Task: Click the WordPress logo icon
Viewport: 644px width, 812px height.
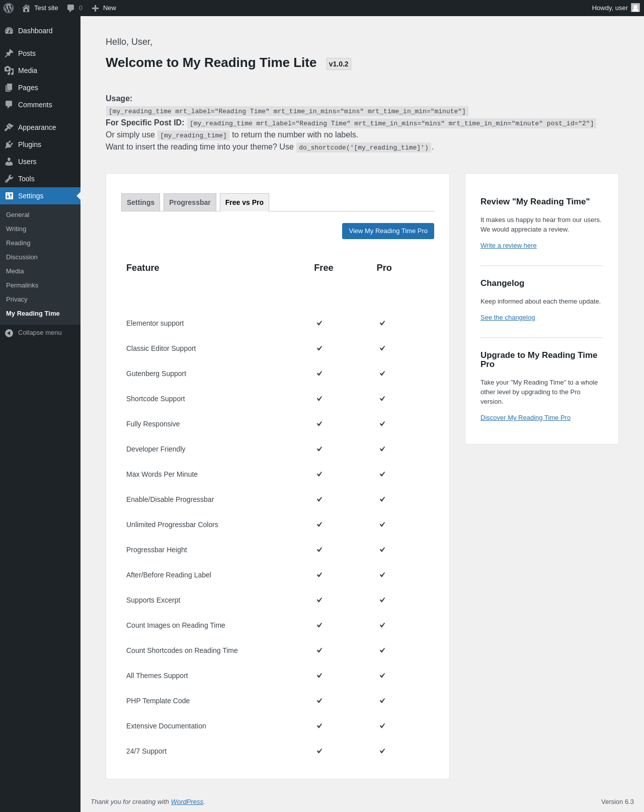Action: (9, 8)
